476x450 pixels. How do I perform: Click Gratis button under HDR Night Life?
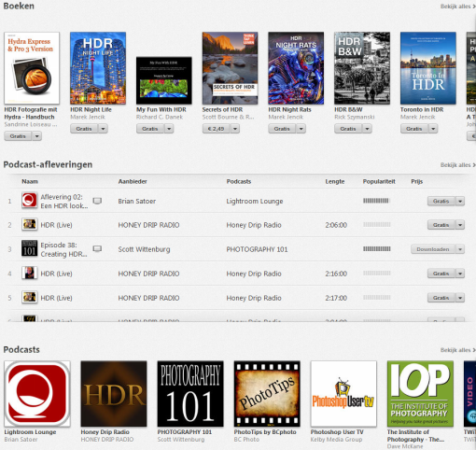tap(84, 129)
